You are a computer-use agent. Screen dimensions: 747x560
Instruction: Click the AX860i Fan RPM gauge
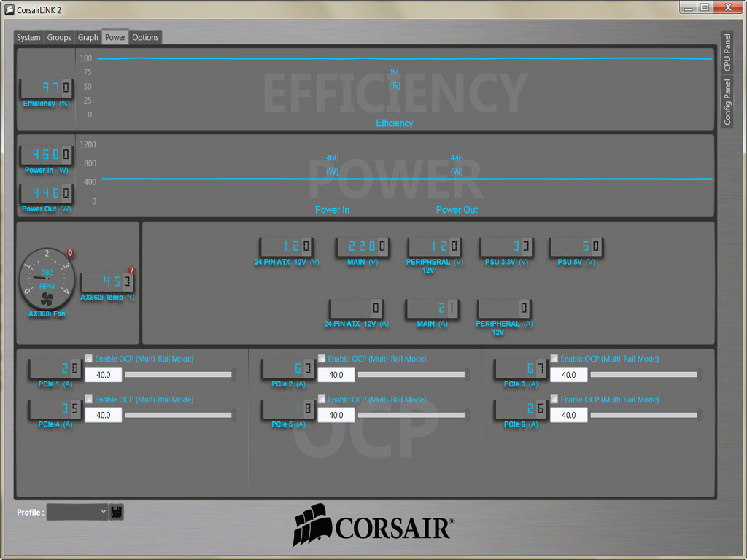(47, 279)
